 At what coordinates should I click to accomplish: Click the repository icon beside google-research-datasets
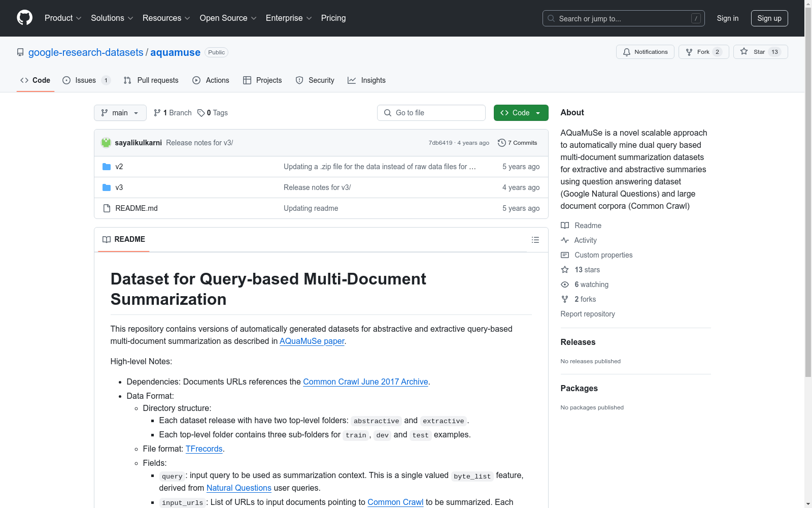[x=20, y=52]
